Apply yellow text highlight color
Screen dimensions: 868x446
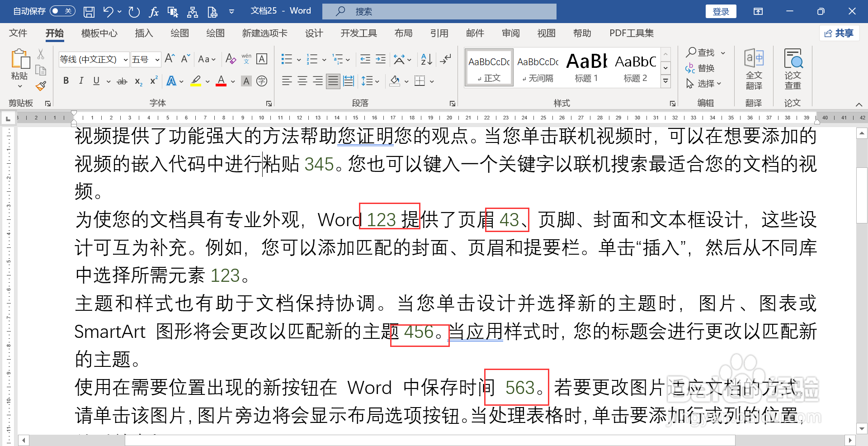196,81
